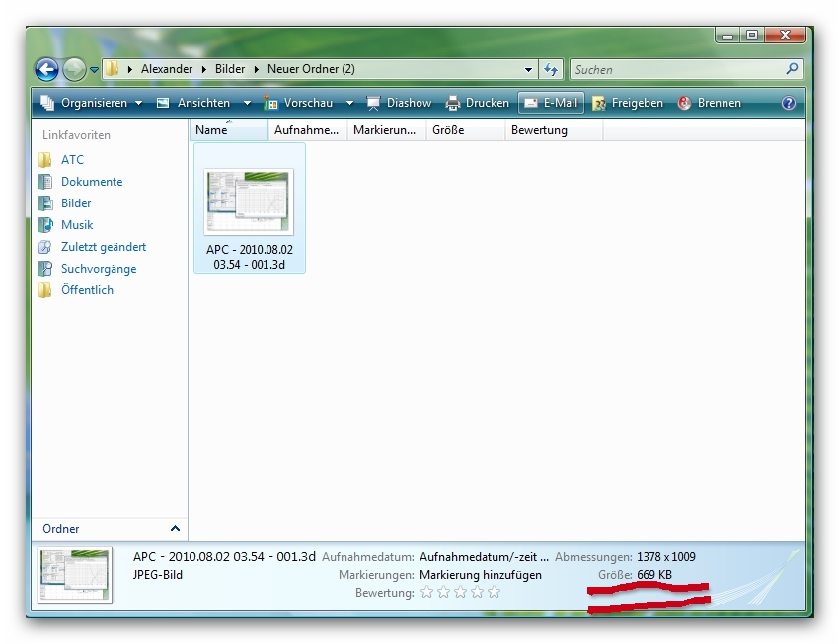Click the help question mark icon
Viewport: 840px width, 644px height.
point(788,103)
